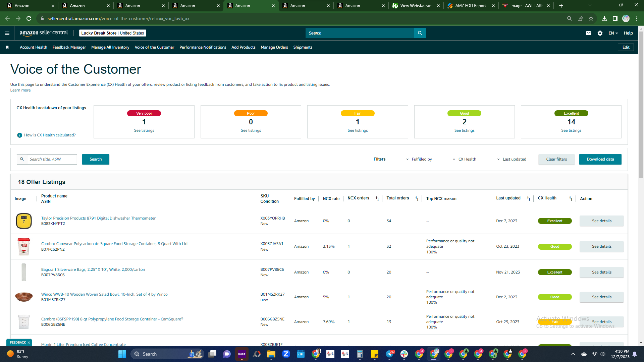
Task: Sort by CX Health arrows
Action: point(571,198)
